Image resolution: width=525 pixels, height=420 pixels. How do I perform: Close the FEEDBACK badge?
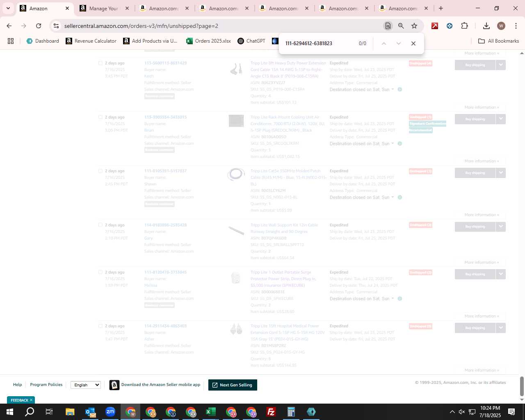pos(31,400)
